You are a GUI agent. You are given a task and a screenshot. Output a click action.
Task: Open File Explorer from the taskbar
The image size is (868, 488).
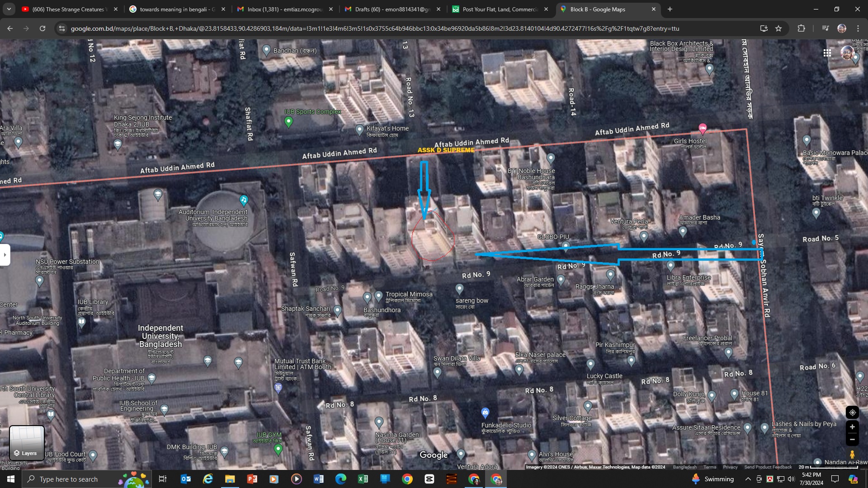click(x=230, y=479)
